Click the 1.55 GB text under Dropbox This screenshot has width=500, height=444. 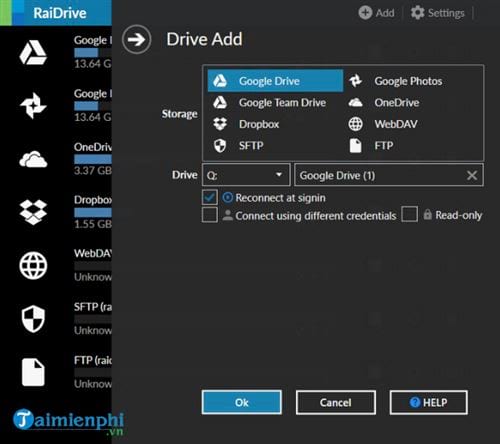click(93, 224)
